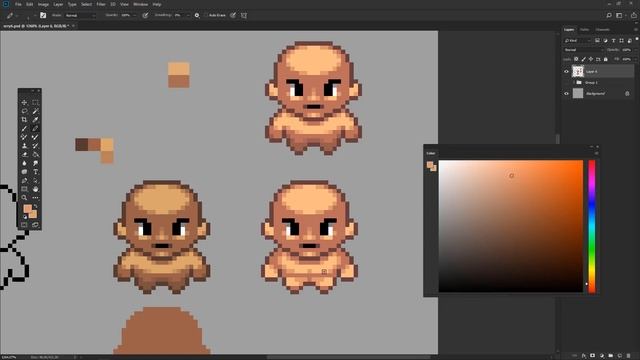Open tool preset picker arrow
This screenshot has height=360, width=640.
point(17,16)
